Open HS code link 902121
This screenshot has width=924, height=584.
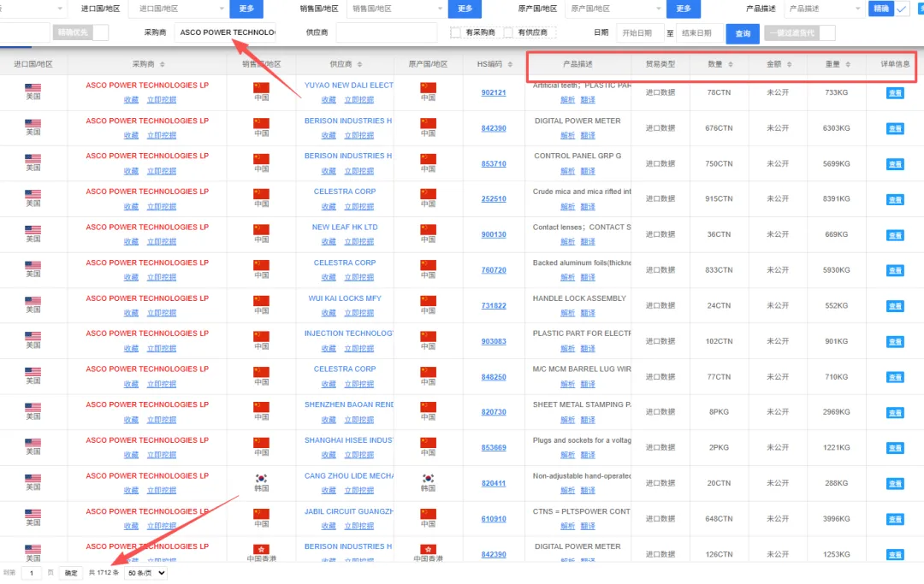pyautogui.click(x=494, y=92)
